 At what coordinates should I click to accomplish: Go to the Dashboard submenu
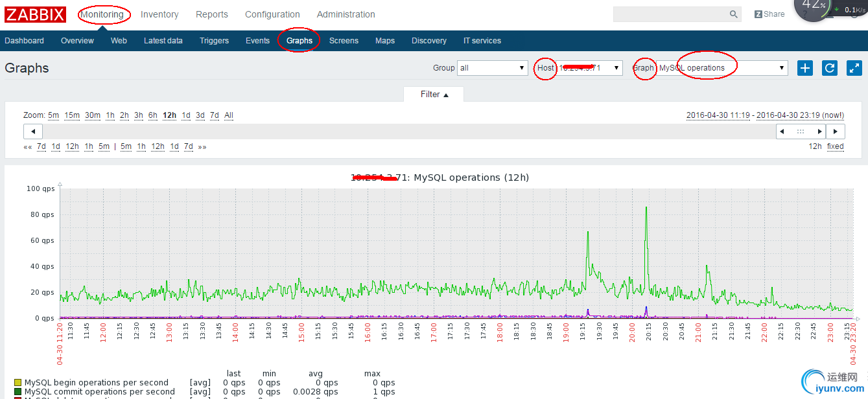[24, 41]
